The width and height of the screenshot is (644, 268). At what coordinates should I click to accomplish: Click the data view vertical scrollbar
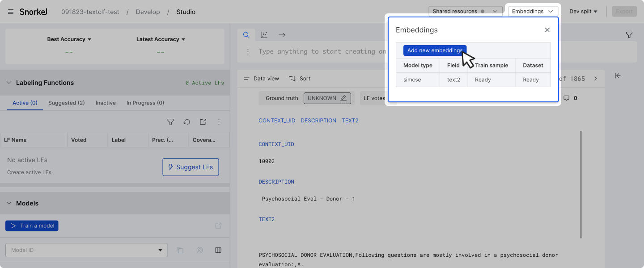pos(581,184)
